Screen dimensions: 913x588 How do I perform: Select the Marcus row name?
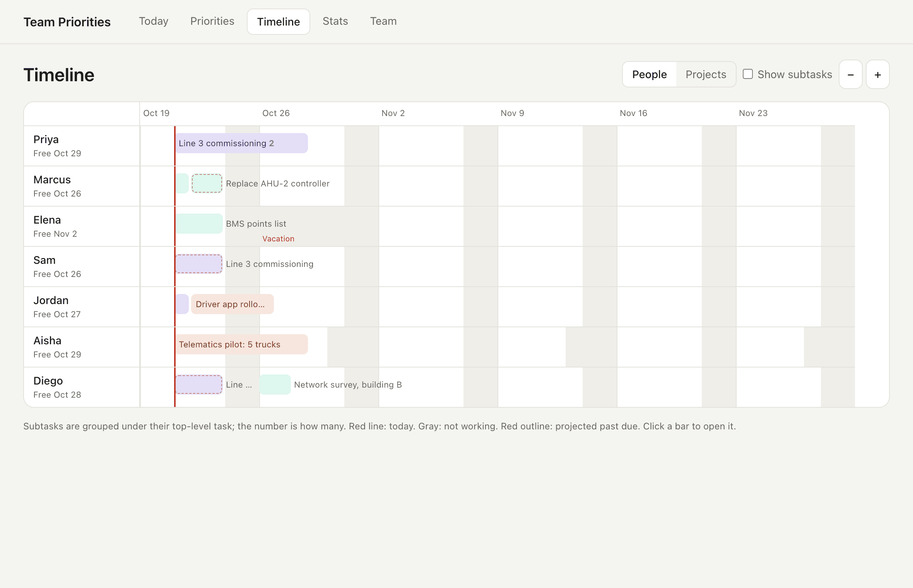pos(52,179)
